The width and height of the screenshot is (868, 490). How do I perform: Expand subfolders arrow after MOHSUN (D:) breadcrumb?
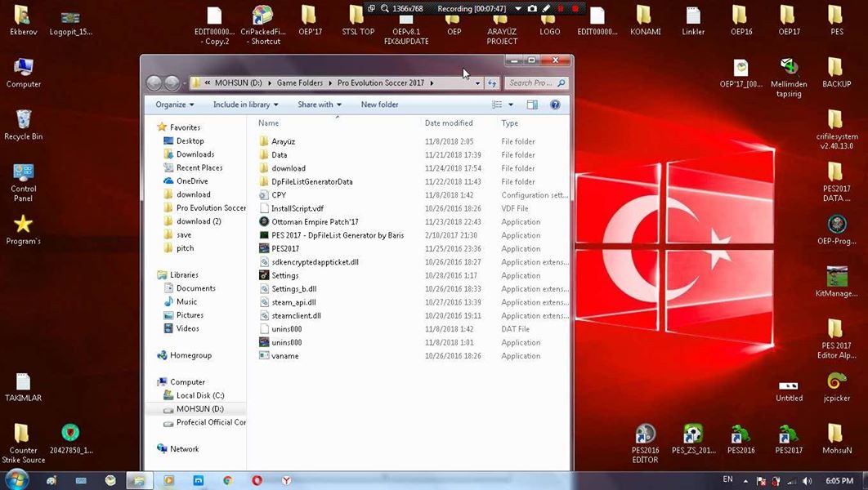(x=270, y=83)
